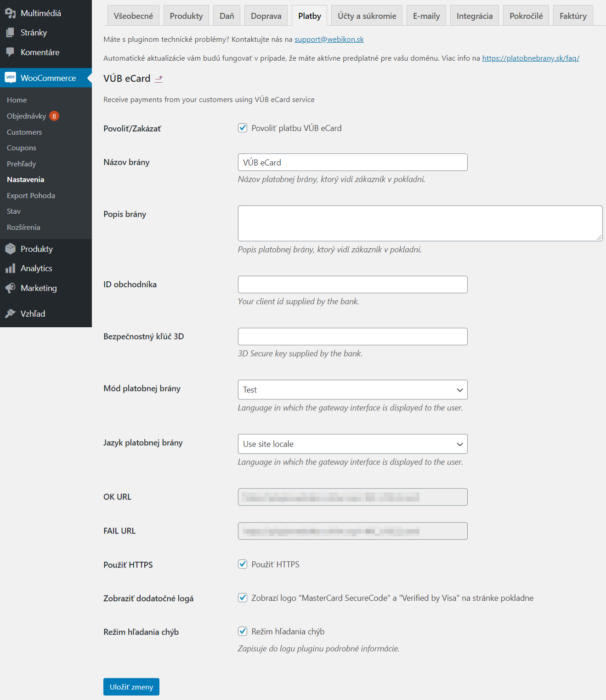Open the support@webikon.sk email link
This screenshot has height=700, width=606.
tap(329, 40)
